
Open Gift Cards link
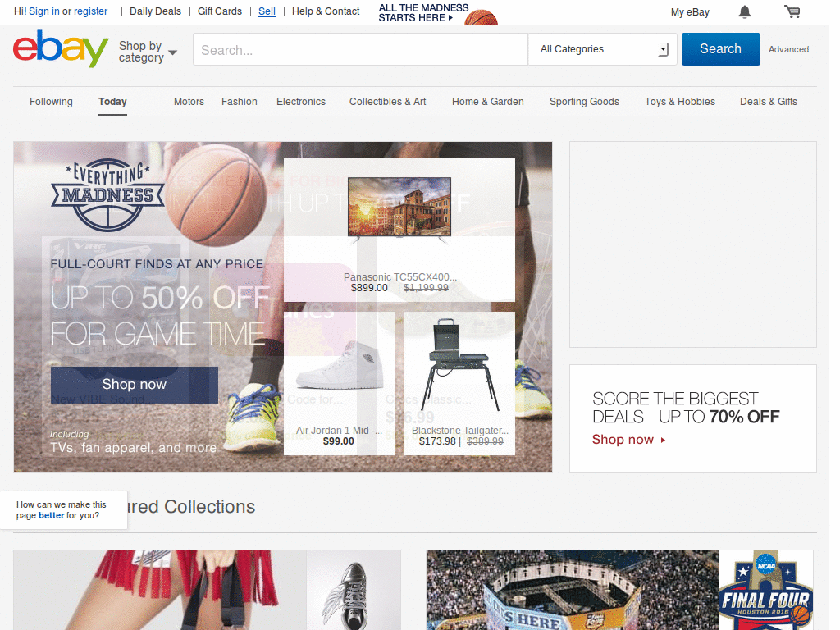pos(220,11)
